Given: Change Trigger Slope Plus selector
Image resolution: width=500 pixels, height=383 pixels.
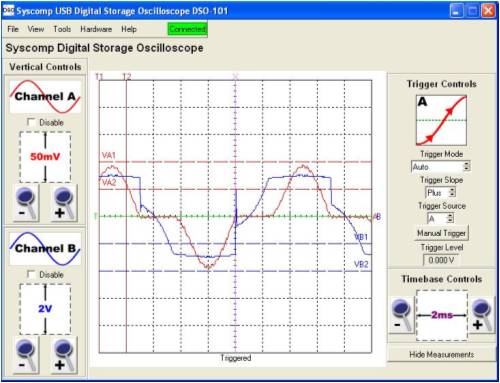Looking at the screenshot, I should tap(440, 193).
